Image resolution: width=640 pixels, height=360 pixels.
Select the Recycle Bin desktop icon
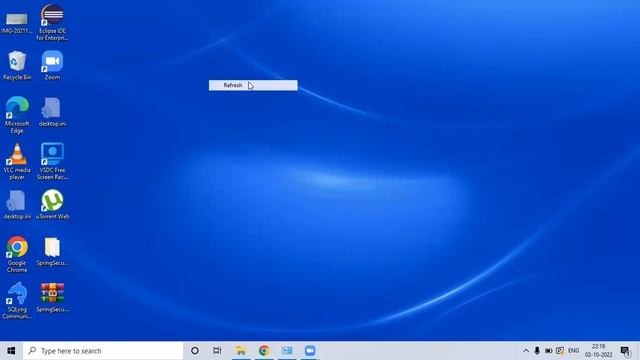coord(17,65)
